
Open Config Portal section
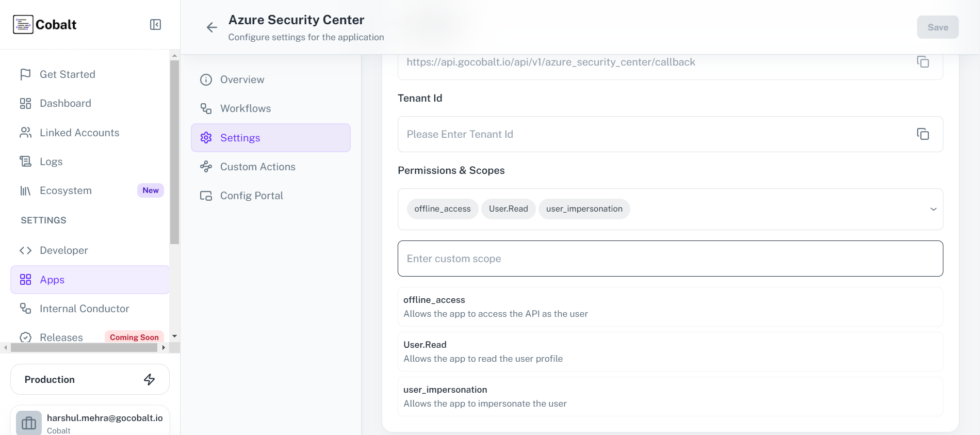(x=271, y=196)
